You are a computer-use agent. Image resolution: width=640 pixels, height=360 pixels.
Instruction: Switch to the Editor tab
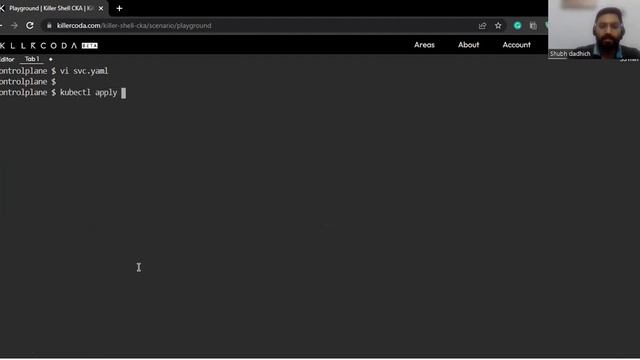(7, 59)
